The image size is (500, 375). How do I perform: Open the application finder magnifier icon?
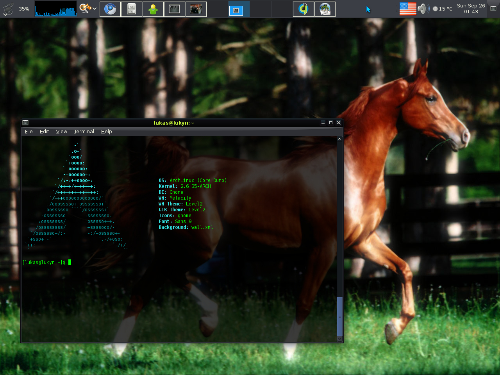[85, 8]
